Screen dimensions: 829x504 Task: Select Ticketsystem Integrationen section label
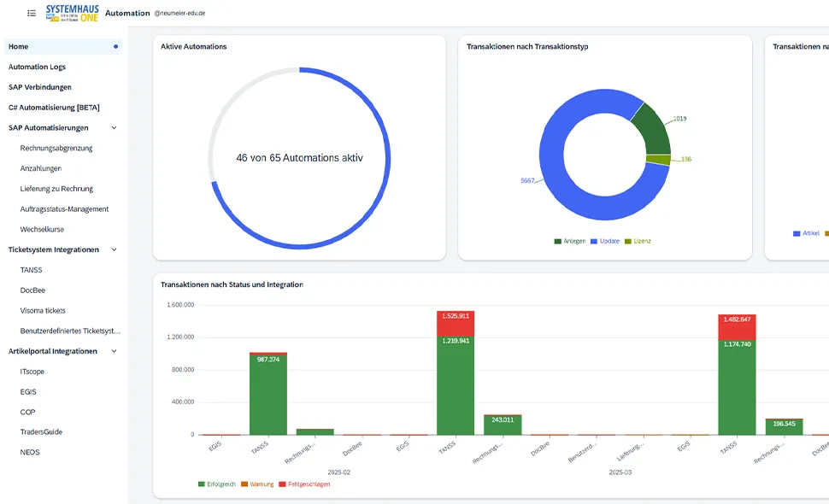coord(53,249)
